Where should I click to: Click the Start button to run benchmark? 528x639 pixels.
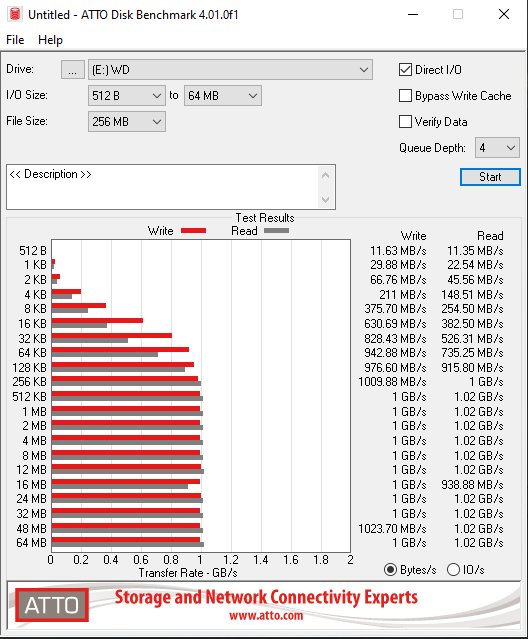(x=490, y=177)
